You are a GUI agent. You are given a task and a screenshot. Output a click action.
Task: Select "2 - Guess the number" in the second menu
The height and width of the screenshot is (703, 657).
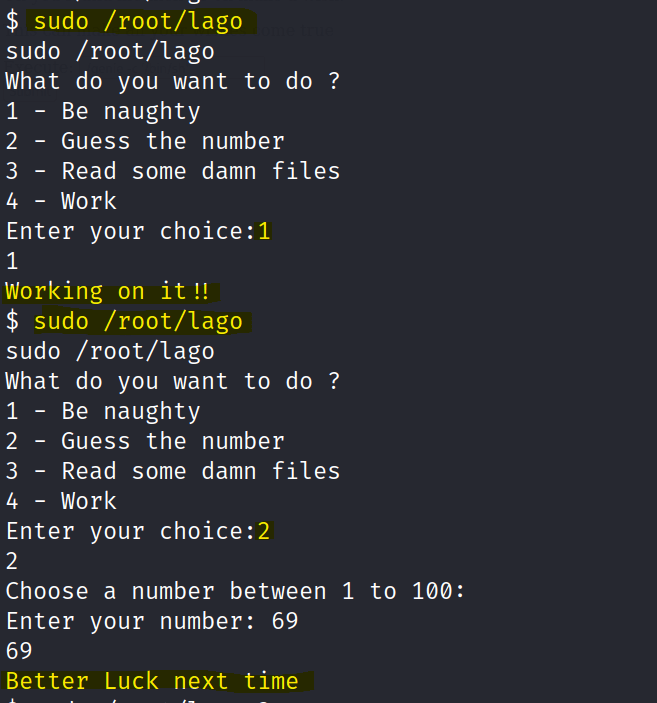click(x=145, y=441)
